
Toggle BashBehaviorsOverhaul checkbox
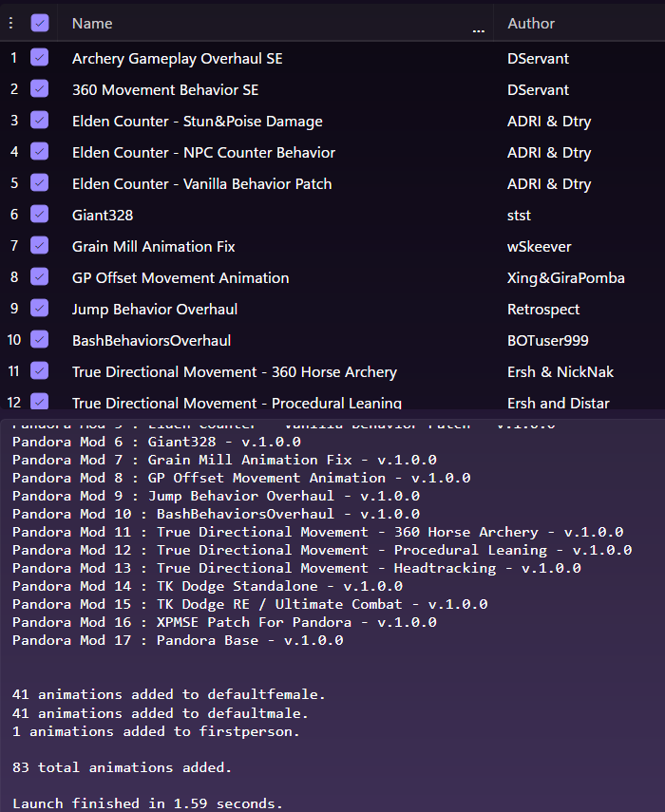(x=40, y=340)
